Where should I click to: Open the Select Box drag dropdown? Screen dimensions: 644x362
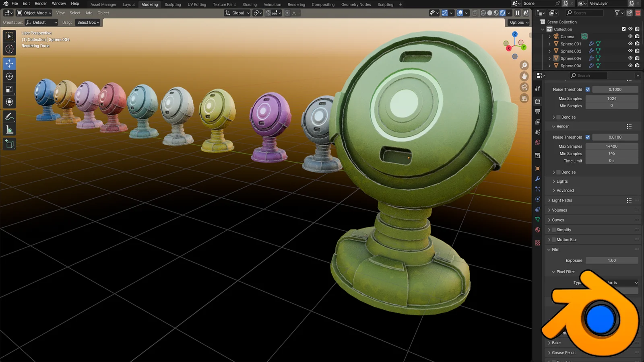pos(88,23)
